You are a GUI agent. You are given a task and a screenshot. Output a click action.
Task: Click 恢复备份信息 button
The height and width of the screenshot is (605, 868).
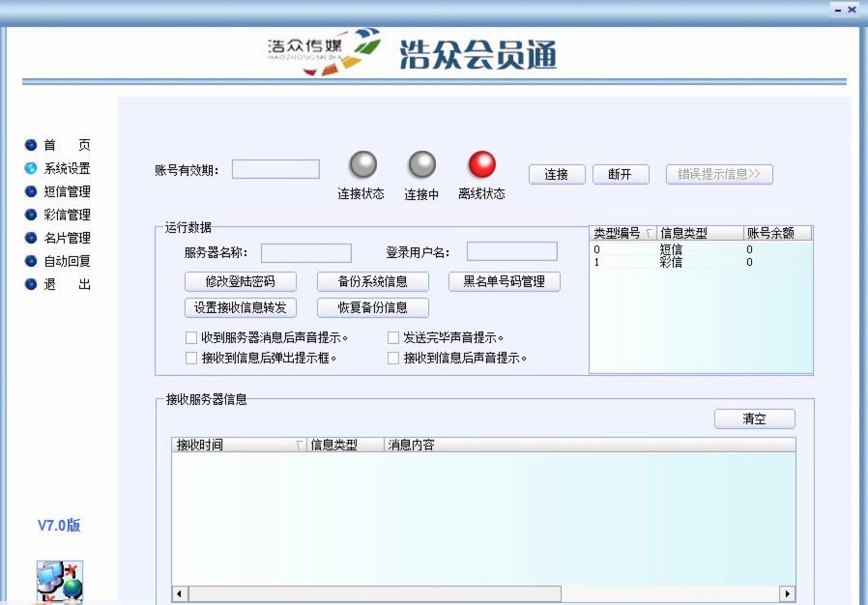[372, 307]
